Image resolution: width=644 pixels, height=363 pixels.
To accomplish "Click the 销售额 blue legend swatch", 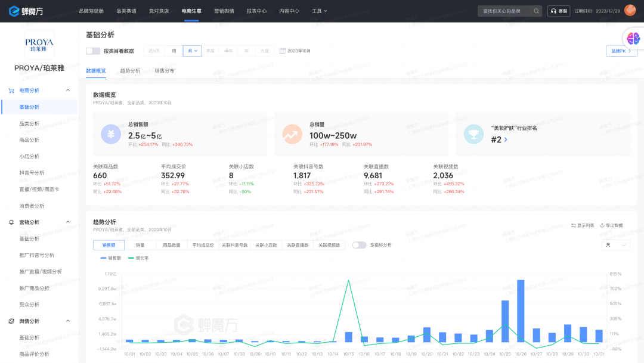I will tap(104, 258).
